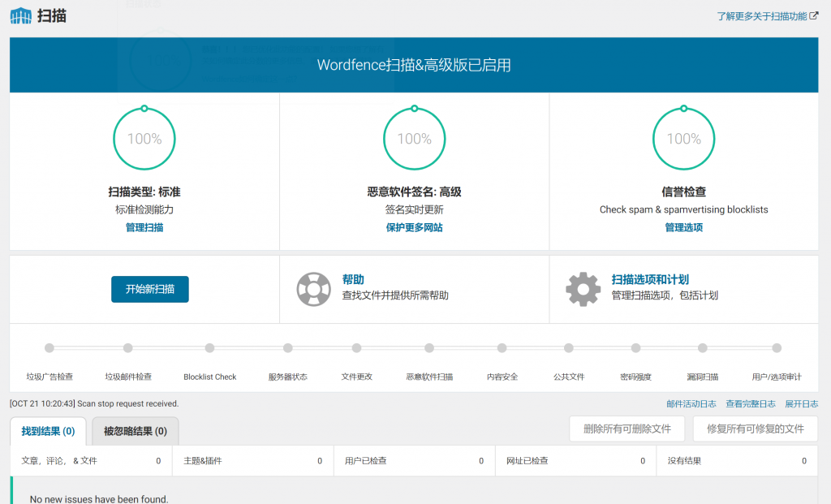Click external link icon beside 了解更多关于扫描功能

(x=814, y=16)
